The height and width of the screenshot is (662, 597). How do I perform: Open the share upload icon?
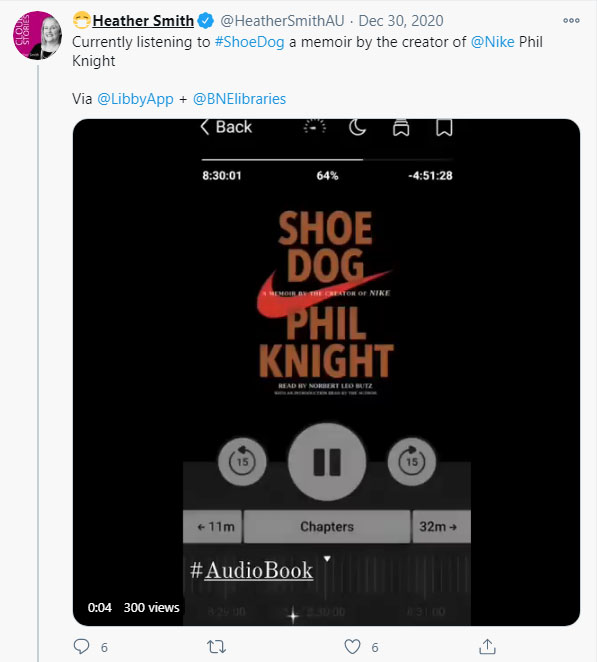tap(487, 646)
